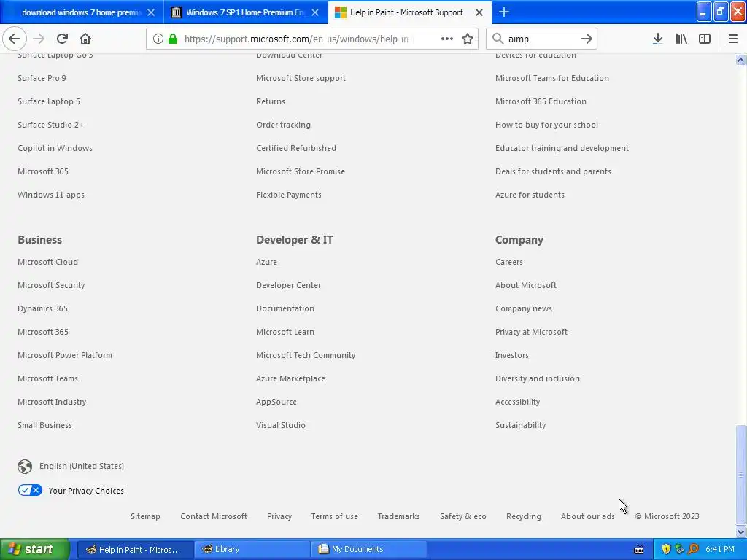The width and height of the screenshot is (747, 560).
Task: Click the forward navigation arrow
Action: click(39, 39)
